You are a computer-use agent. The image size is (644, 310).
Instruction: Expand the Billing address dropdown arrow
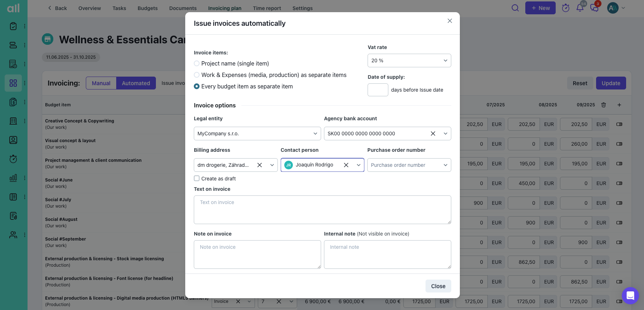click(272, 165)
